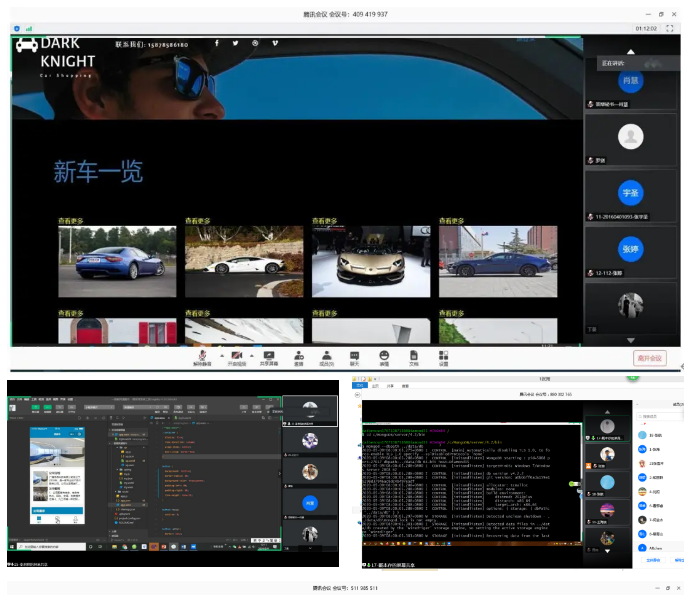Select the 宇圣 participant avatar
The image size is (691, 595).
tap(631, 193)
